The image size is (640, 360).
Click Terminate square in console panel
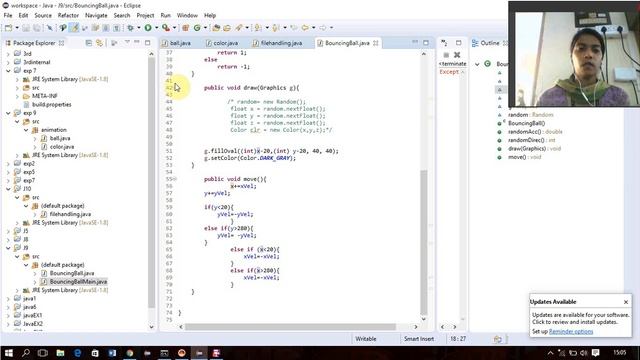pyautogui.click(x=446, y=55)
